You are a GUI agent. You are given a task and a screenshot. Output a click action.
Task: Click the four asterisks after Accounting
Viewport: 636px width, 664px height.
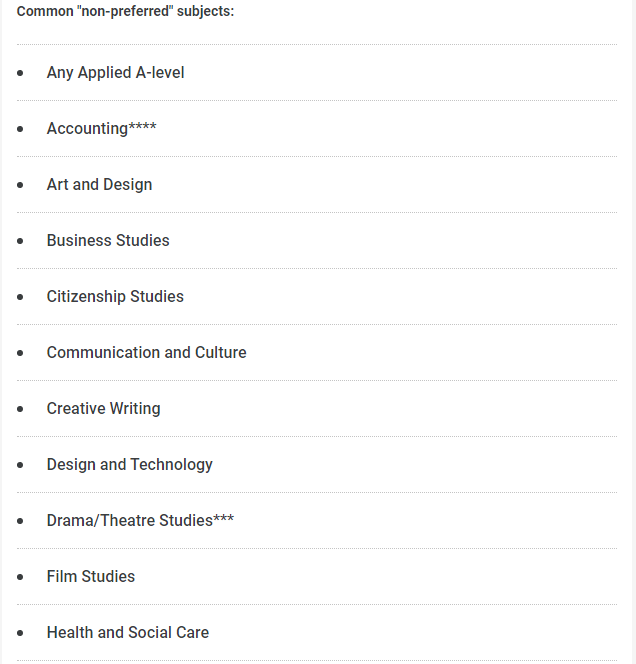143,127
